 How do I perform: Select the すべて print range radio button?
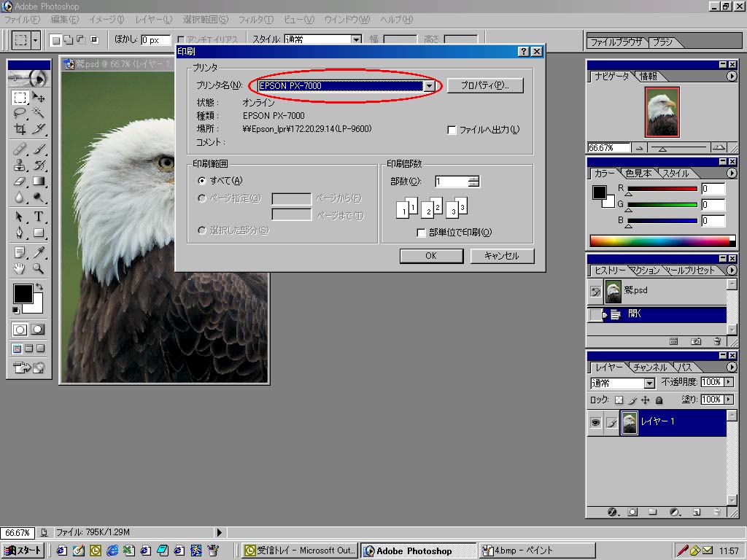click(202, 181)
